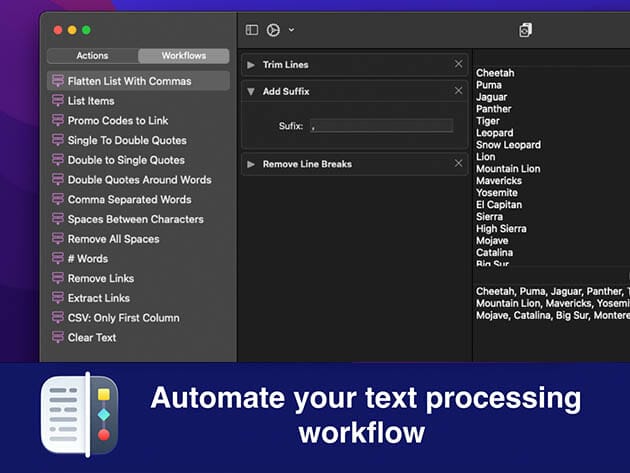Click the Extract Links workflow icon
Viewport: 630px width, 473px height.
[58, 298]
